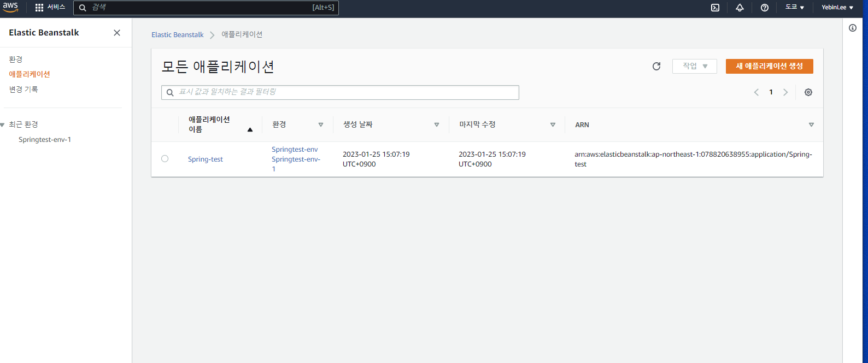Open Springtest-env-1 in recent environments
868x363 pixels.
point(45,140)
